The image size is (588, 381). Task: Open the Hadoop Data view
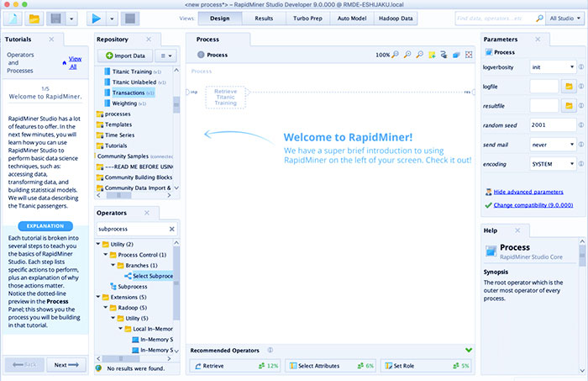(396, 18)
